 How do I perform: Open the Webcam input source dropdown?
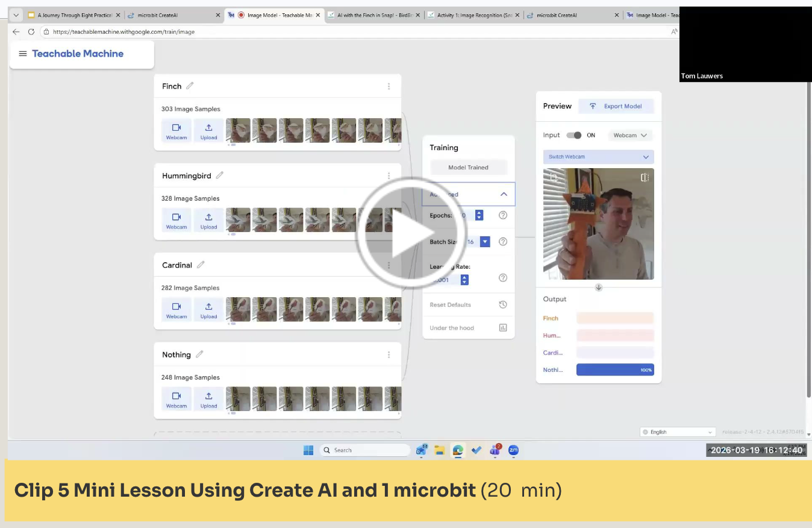pyautogui.click(x=630, y=136)
